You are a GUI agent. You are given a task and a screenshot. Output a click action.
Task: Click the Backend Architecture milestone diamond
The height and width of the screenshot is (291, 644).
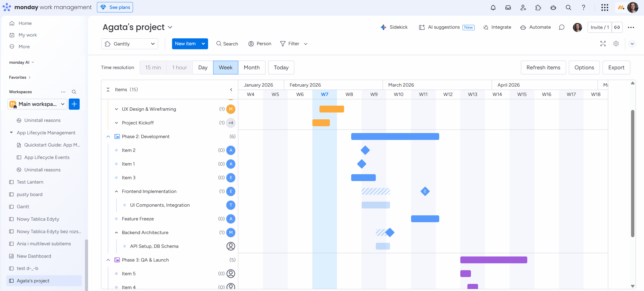click(390, 233)
